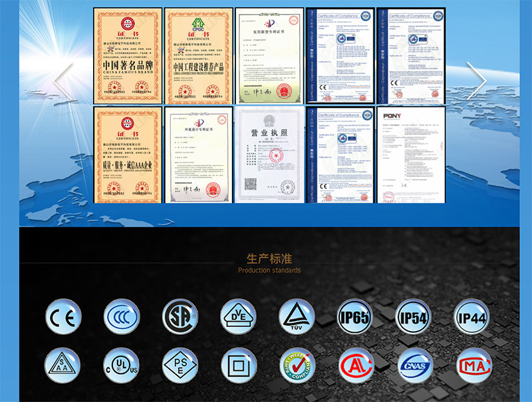Screen dimensions: 532x402
Task: Open the 营业执照 business license image
Action: [269, 155]
